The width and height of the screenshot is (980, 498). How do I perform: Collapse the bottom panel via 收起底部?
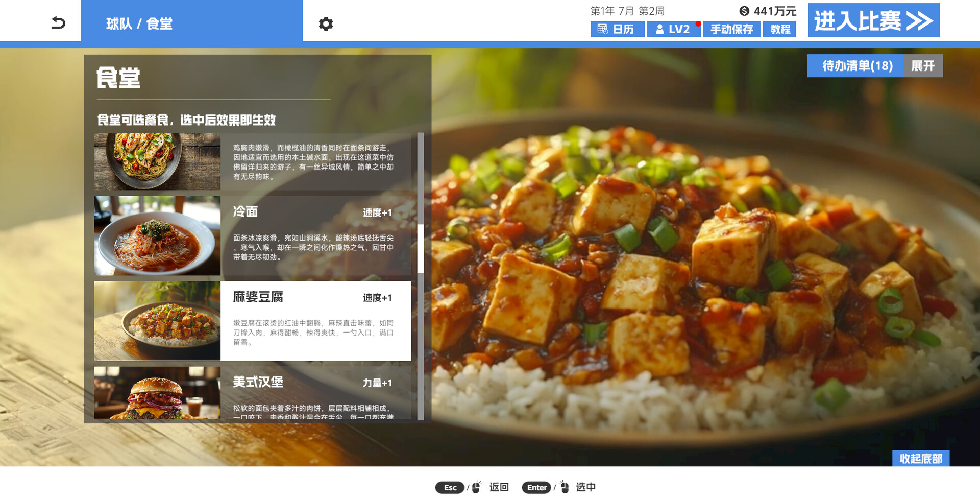tap(920, 459)
